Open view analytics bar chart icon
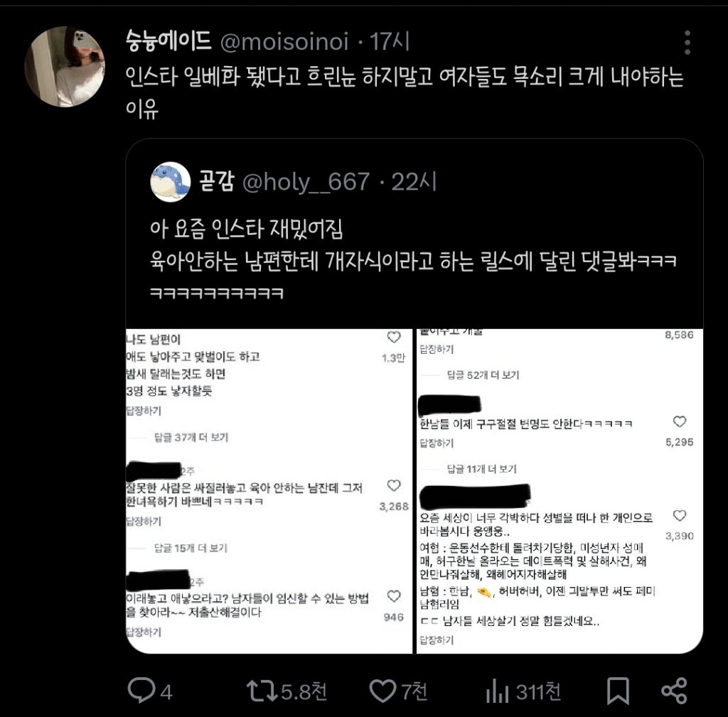This screenshot has height=717, width=728. pos(497,691)
